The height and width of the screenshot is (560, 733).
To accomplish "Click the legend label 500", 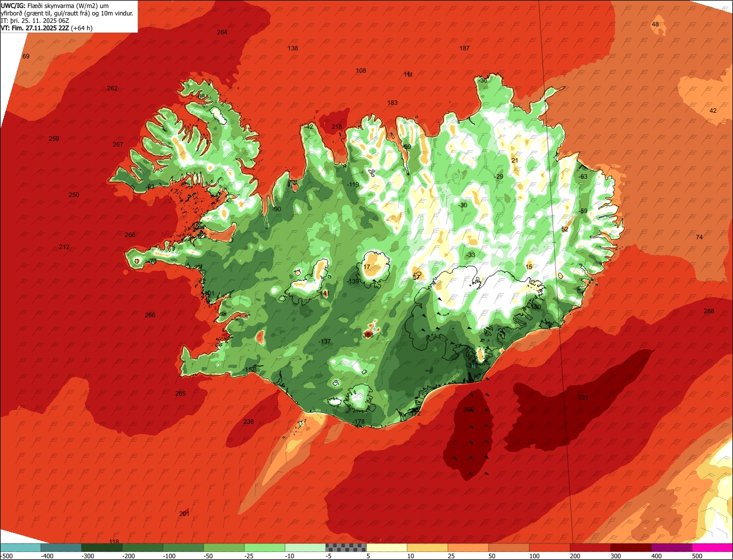I will (697, 556).
